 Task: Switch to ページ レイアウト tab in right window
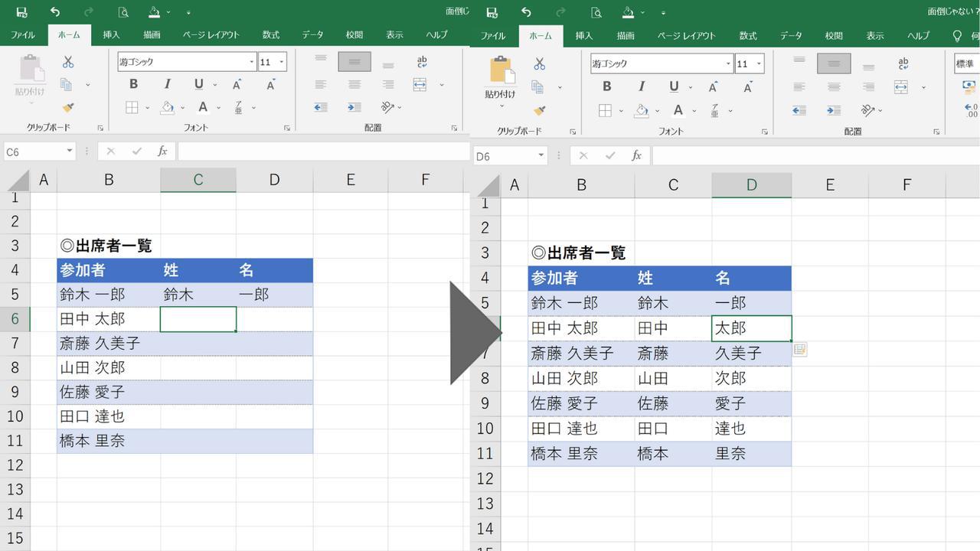(685, 36)
